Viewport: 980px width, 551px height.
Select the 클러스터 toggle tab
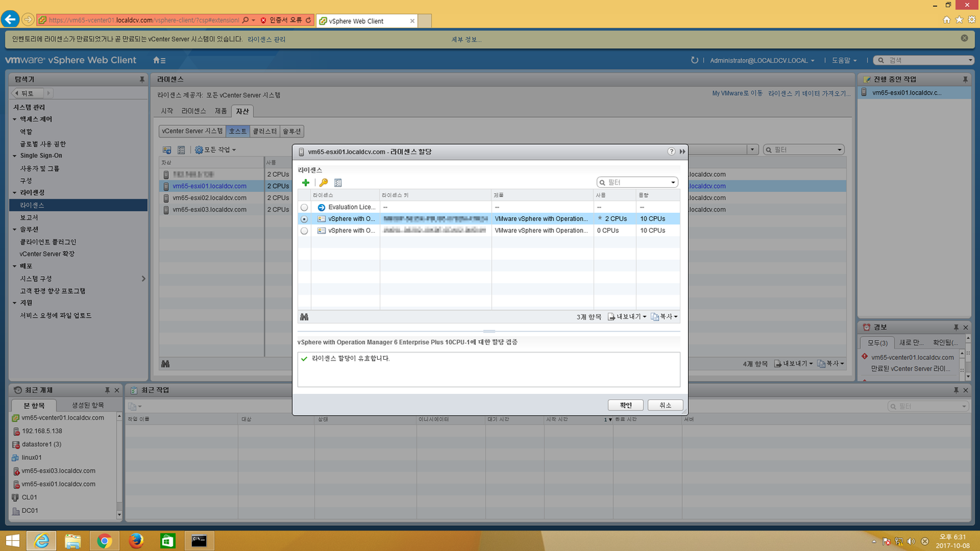(265, 131)
